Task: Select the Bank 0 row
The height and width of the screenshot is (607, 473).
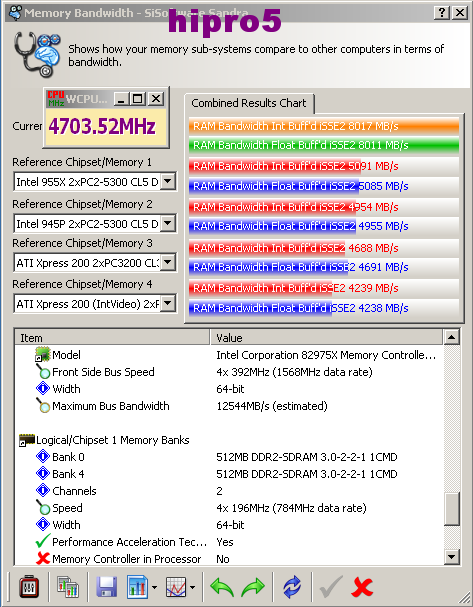Action: click(x=228, y=457)
